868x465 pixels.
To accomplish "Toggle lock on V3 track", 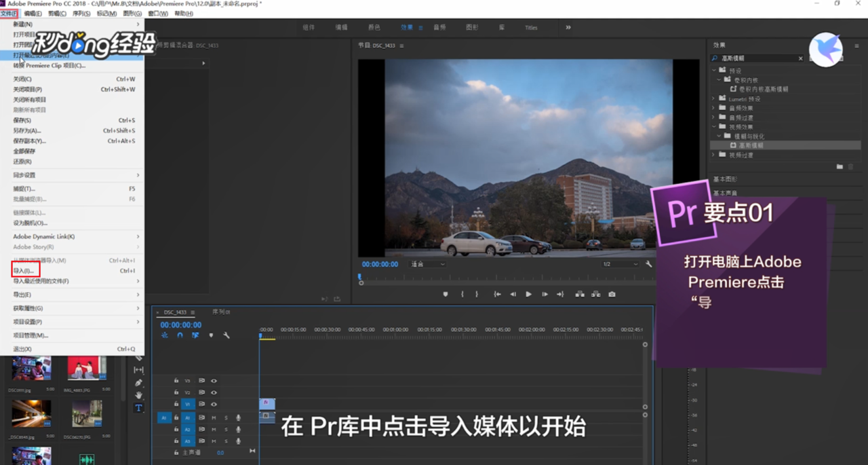I will point(176,381).
